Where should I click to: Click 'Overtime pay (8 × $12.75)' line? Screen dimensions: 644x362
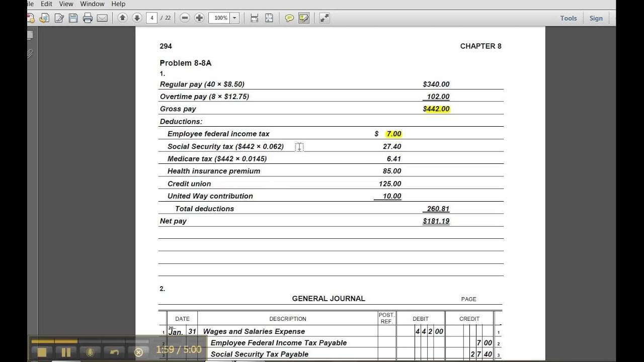click(x=204, y=97)
